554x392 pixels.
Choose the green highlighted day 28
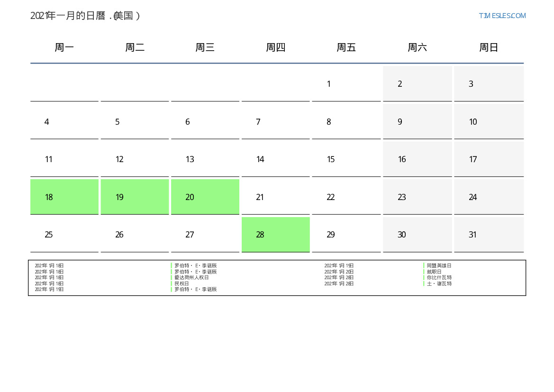(x=275, y=235)
